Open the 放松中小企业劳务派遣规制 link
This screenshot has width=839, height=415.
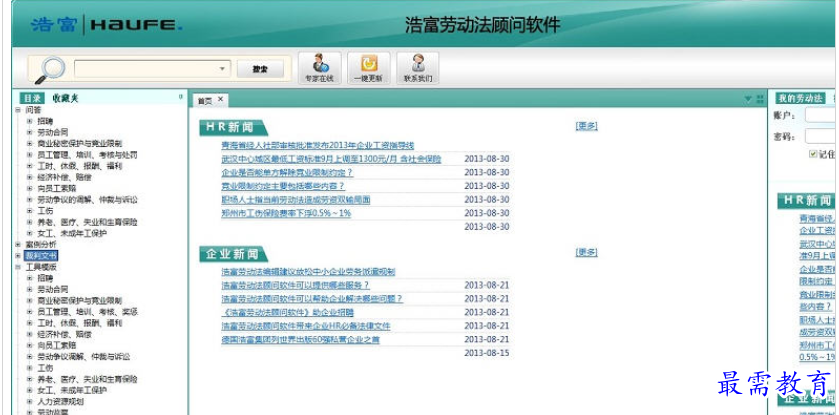[x=308, y=272]
